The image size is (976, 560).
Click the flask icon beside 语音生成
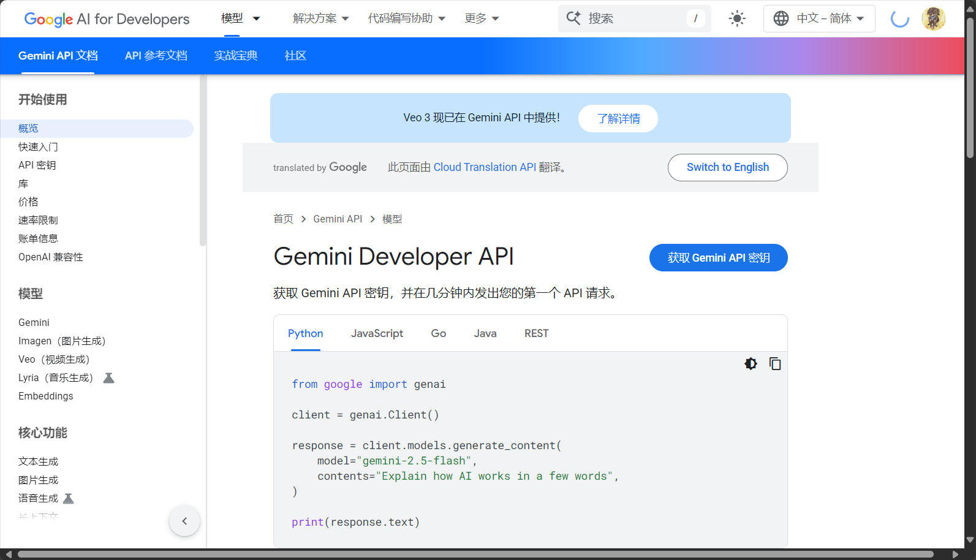[69, 499]
